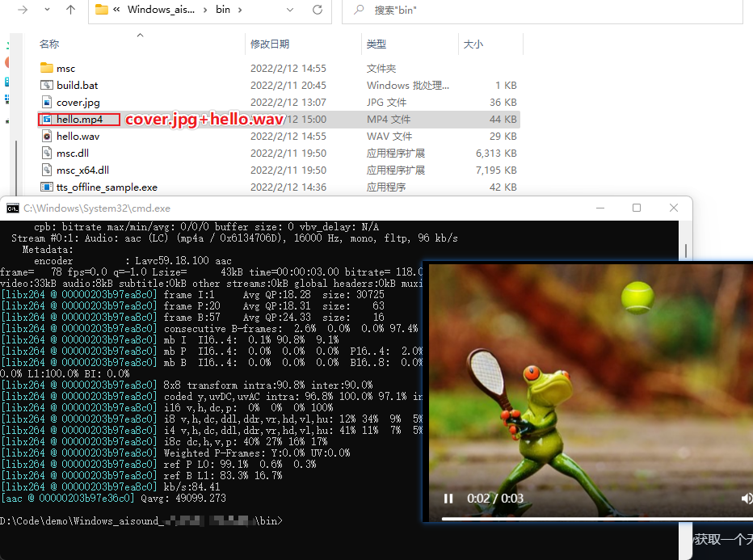Click the 2022/2/11 20:45 date of build.bat
The image size is (753, 560).
coord(288,86)
